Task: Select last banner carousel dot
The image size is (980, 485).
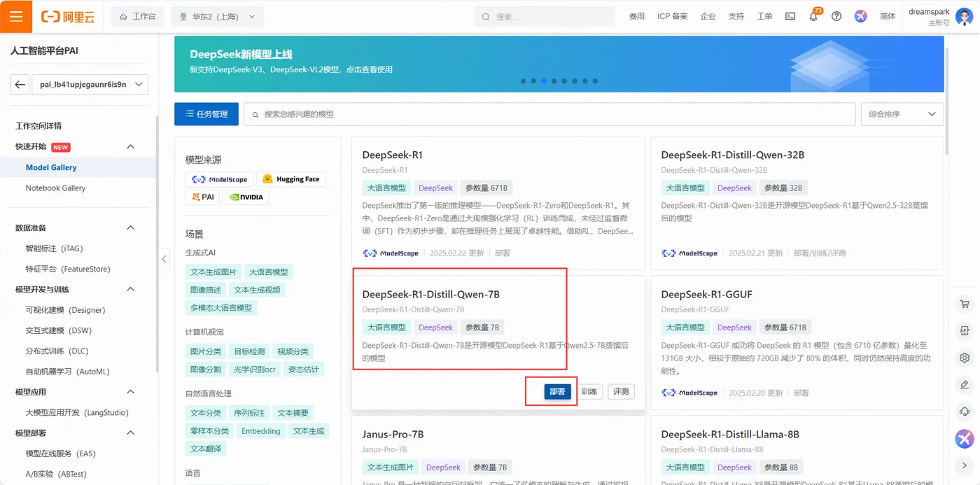Action: click(595, 81)
